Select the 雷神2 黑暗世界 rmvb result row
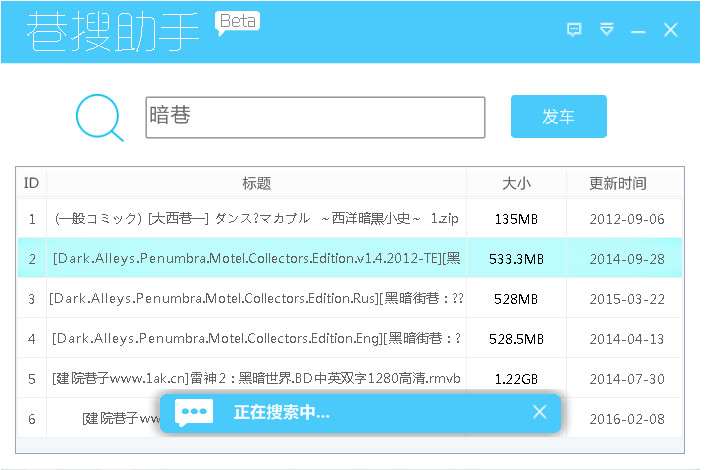Viewport: 708px width, 470px height. (x=349, y=378)
